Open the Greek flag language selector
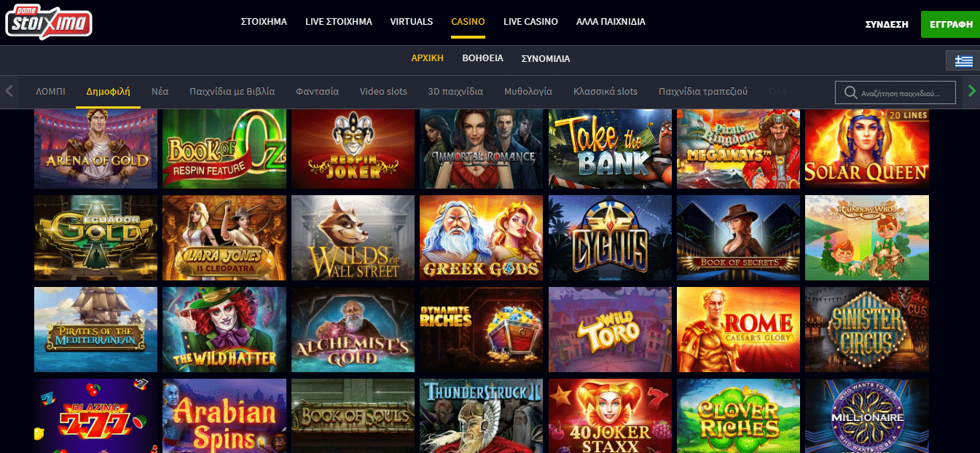Screen dimensions: 980x453 [x=964, y=60]
